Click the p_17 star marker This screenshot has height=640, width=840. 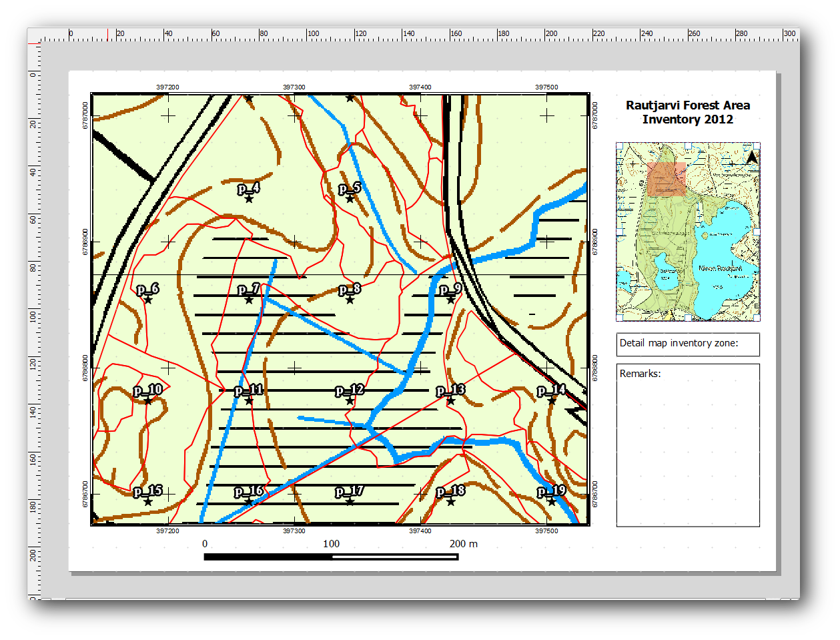point(350,501)
